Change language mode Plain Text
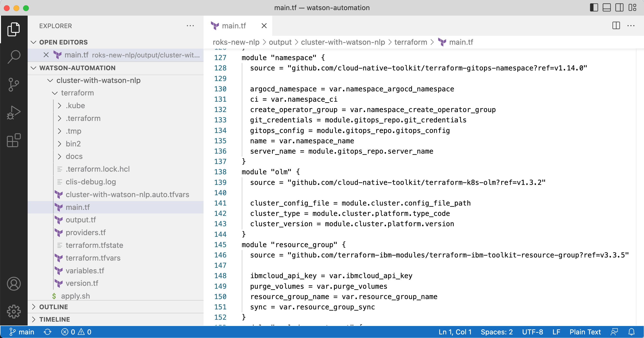The height and width of the screenshot is (338, 644). pyautogui.click(x=585, y=332)
